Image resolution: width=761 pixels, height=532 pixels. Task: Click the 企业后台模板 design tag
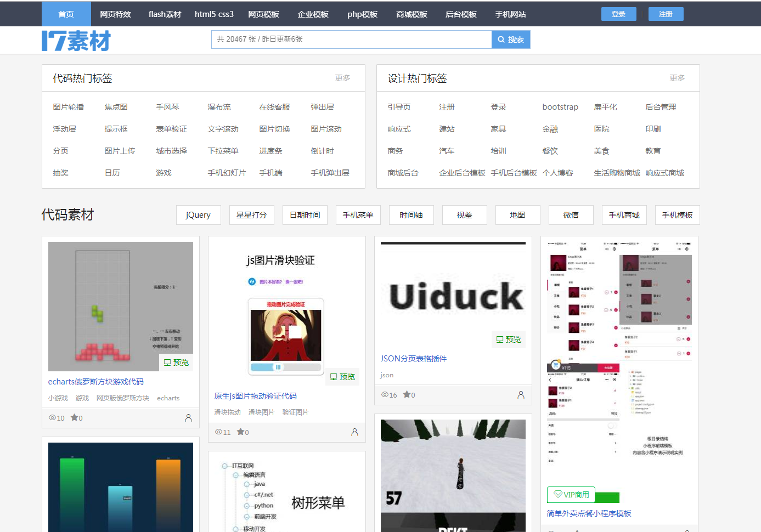(x=463, y=173)
